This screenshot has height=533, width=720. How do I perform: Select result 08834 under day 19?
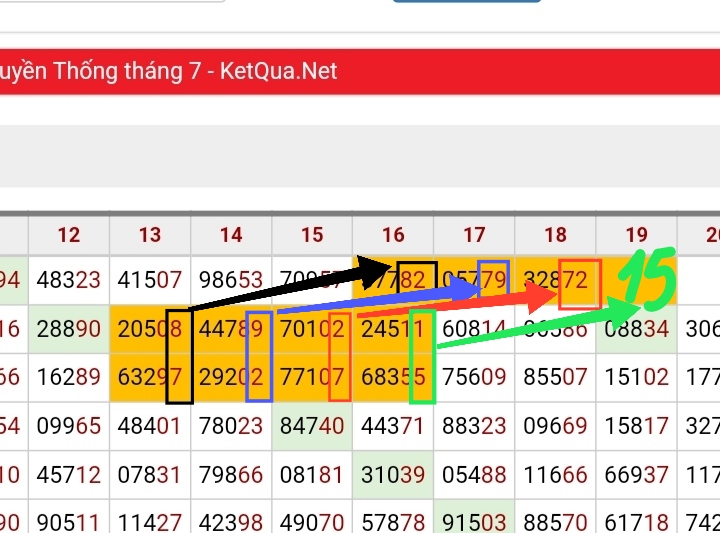tap(637, 329)
